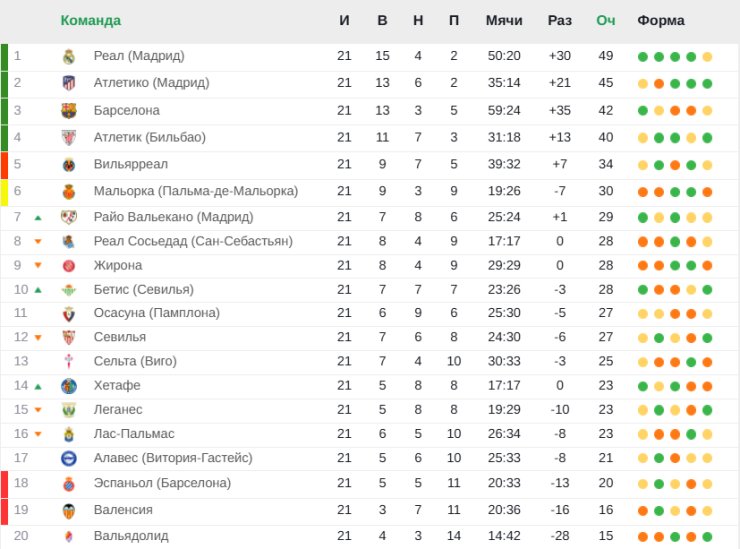Sort by the Команда column header
The image size is (740, 549).
point(91,20)
